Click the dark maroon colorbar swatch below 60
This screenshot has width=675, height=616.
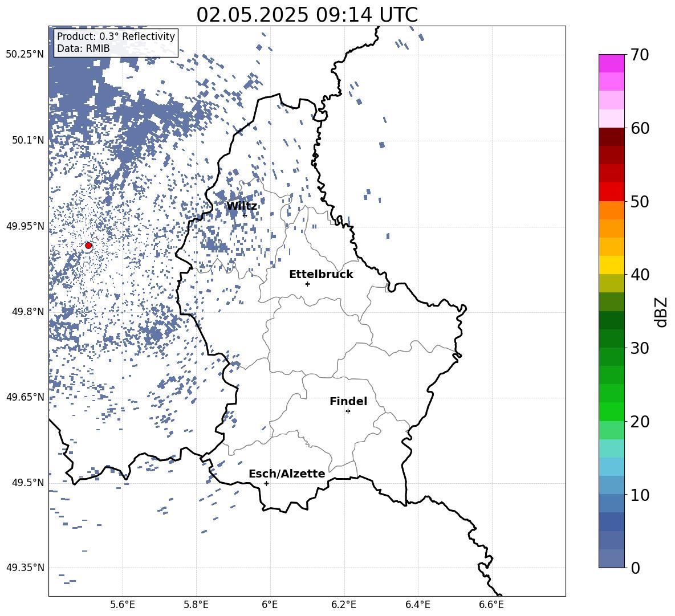(612, 137)
